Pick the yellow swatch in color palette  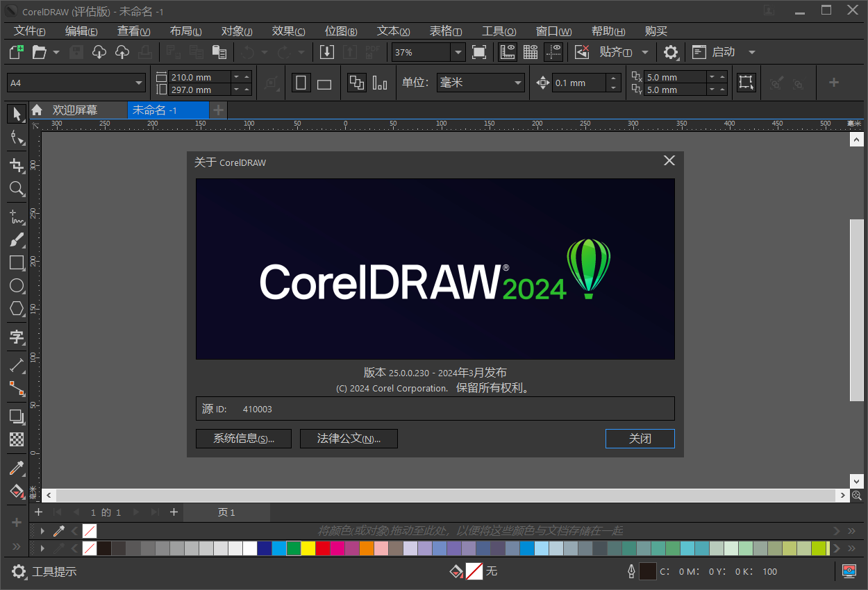308,548
